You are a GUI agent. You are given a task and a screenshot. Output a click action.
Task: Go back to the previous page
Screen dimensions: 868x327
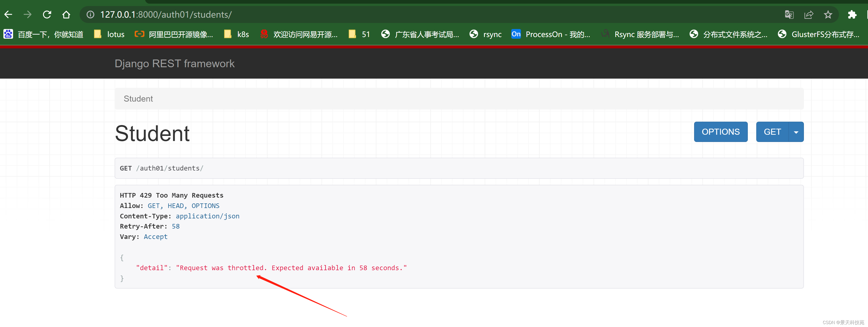point(8,15)
